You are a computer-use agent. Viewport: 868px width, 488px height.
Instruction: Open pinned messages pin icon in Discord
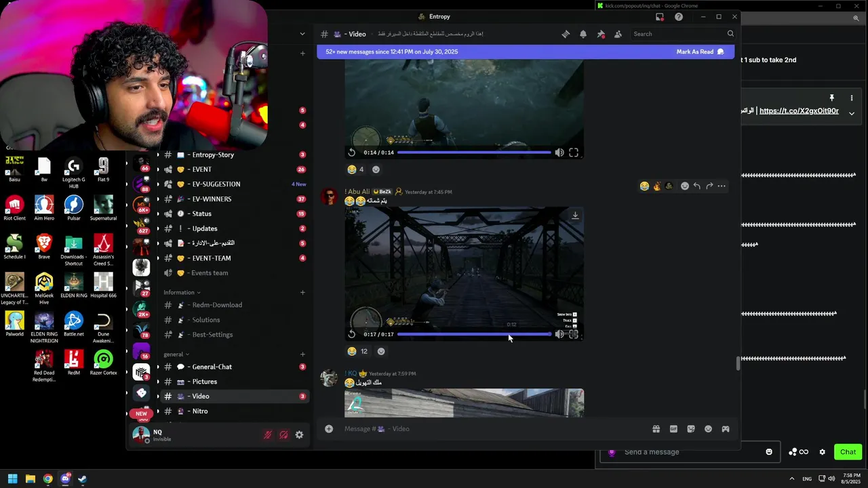[x=601, y=34]
